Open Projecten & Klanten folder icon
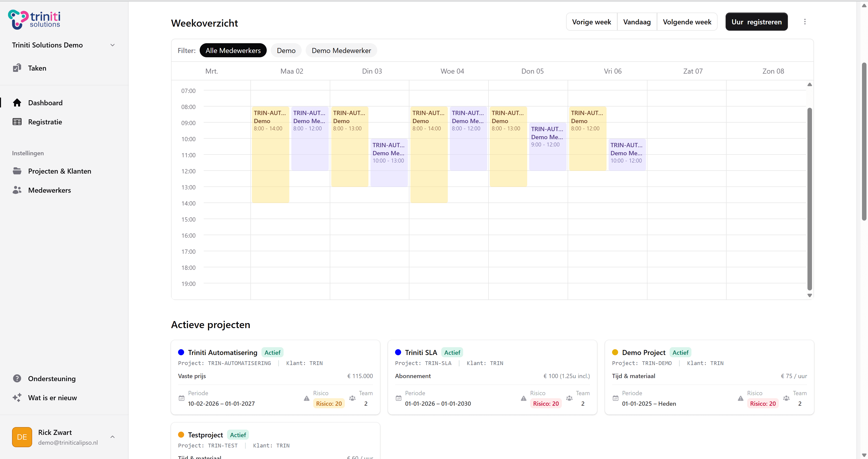Image resolution: width=868 pixels, height=459 pixels. pyautogui.click(x=17, y=171)
